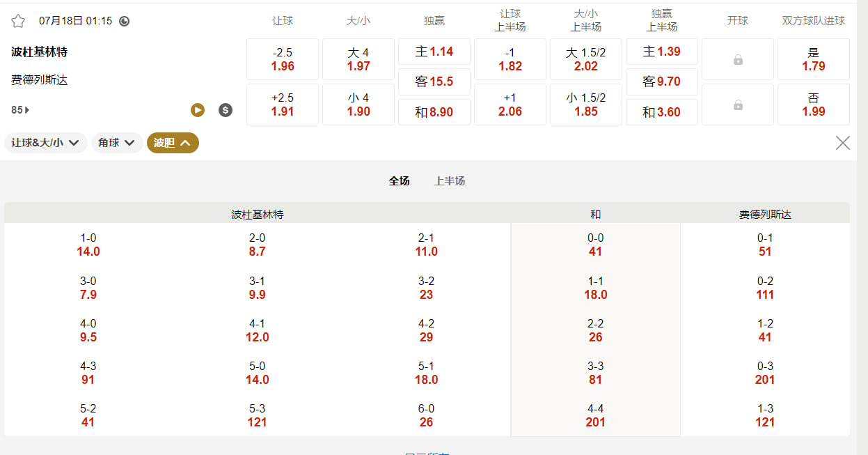This screenshot has width=868, height=455.
Task: Choose first-half 和 at 3.60
Action: 662,112
